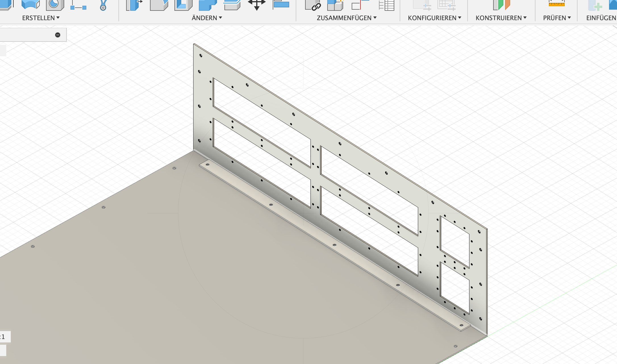The image size is (617, 364).
Task: Click the Offset Plane construct icon
Action: (502, 5)
